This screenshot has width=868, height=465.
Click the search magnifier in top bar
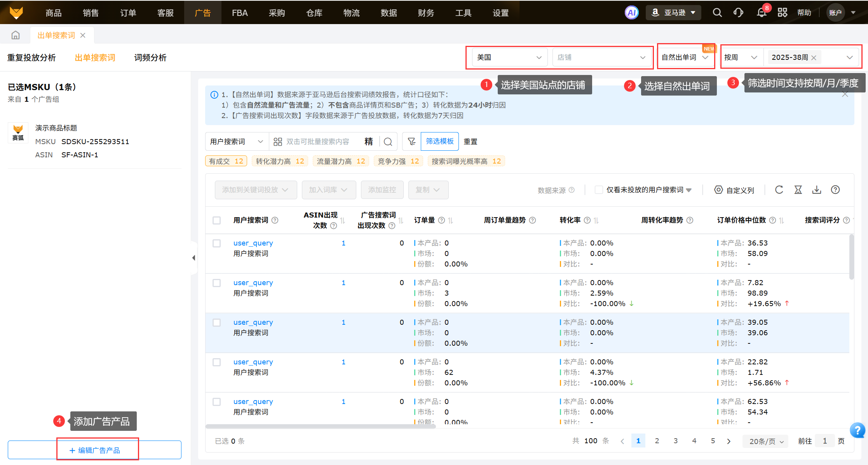tap(717, 13)
